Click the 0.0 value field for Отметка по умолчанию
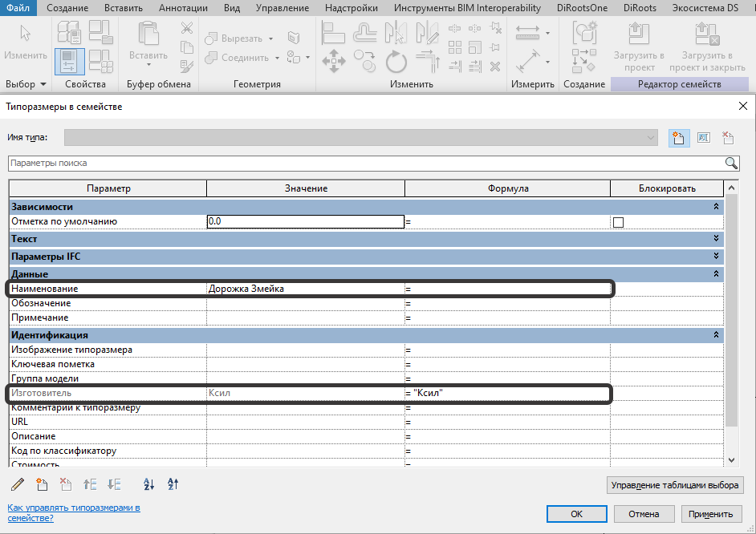Screen dimensions: 756x534 coord(306,221)
